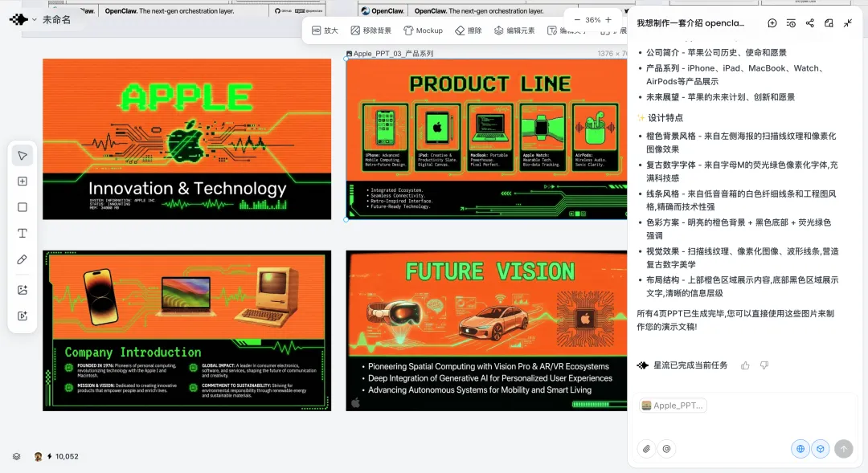868x473 pixels.
Task: Open chat history list icon
Action: click(x=791, y=22)
